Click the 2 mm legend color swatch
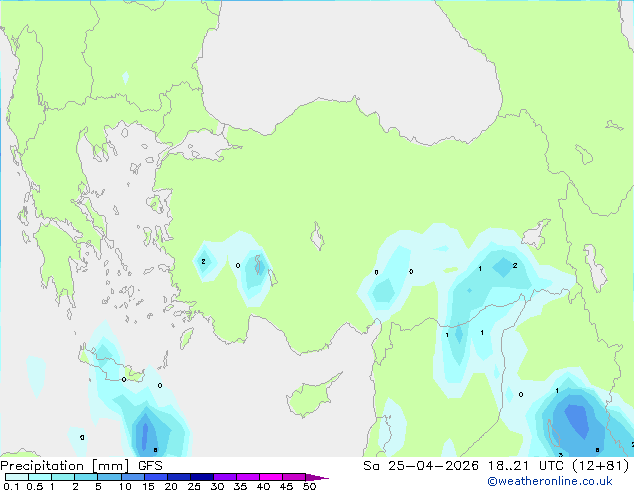This screenshot has height=490, width=634. pos(86,477)
